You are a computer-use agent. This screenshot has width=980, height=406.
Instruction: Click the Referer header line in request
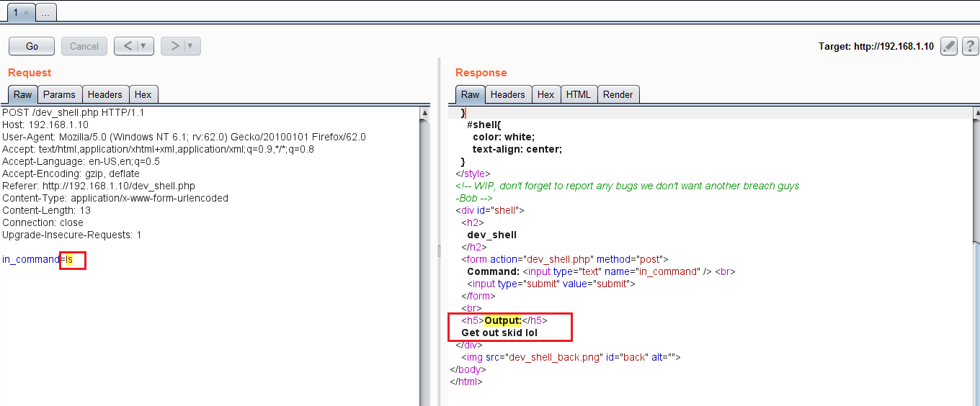coord(99,186)
